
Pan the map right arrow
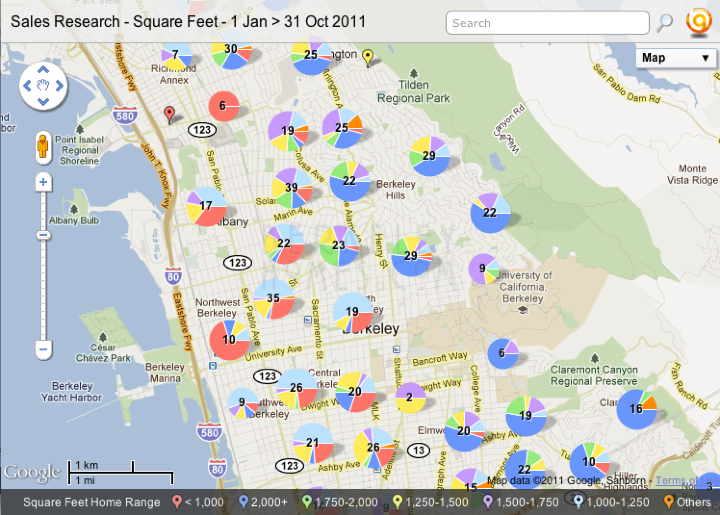(59, 86)
